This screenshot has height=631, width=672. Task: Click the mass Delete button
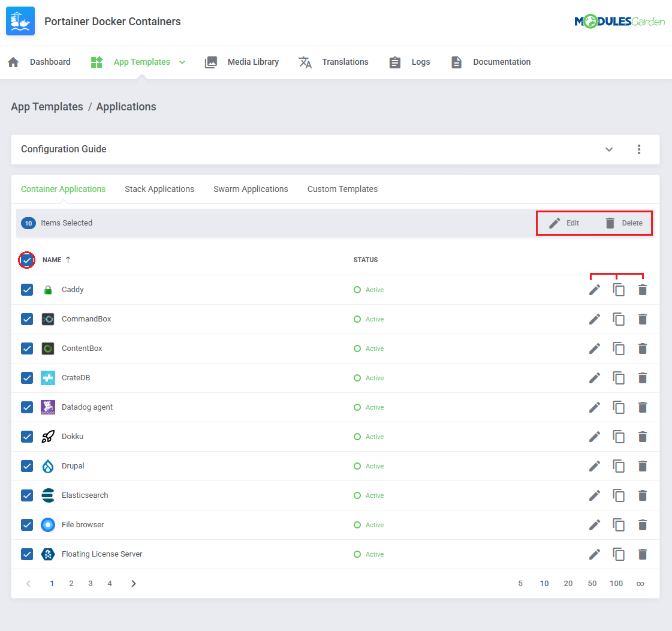click(x=623, y=223)
